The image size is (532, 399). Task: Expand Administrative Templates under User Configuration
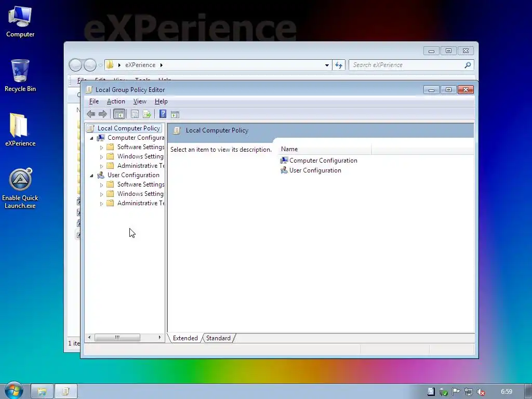(101, 204)
